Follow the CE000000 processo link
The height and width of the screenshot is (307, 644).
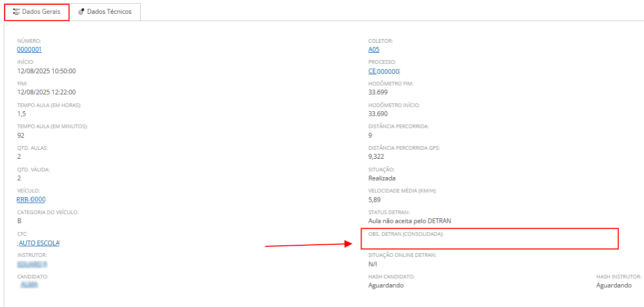384,71
